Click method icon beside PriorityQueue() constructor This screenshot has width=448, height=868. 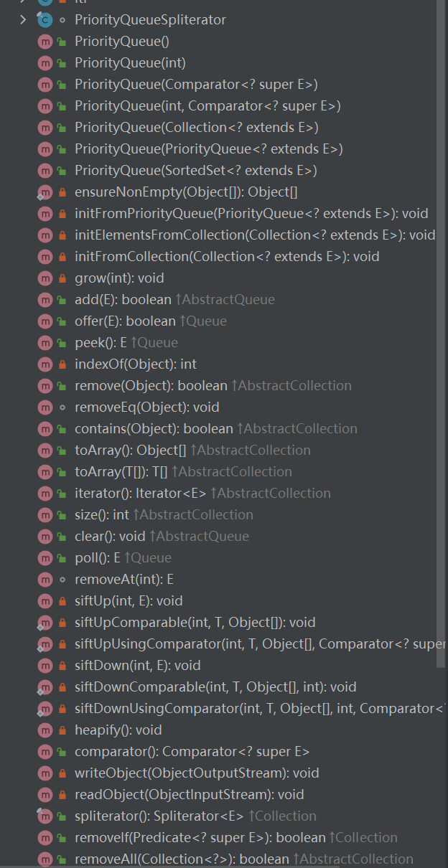pyautogui.click(x=45, y=42)
